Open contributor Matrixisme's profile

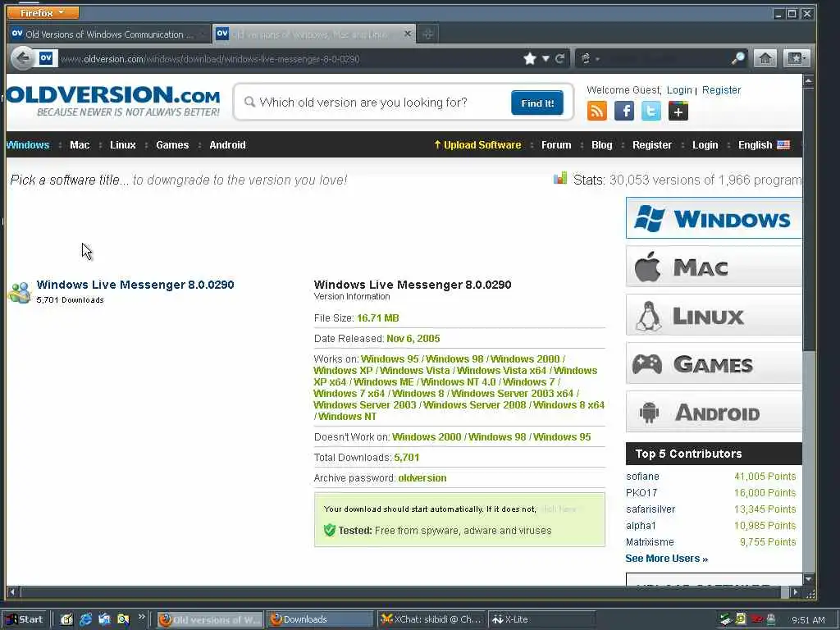click(x=650, y=542)
